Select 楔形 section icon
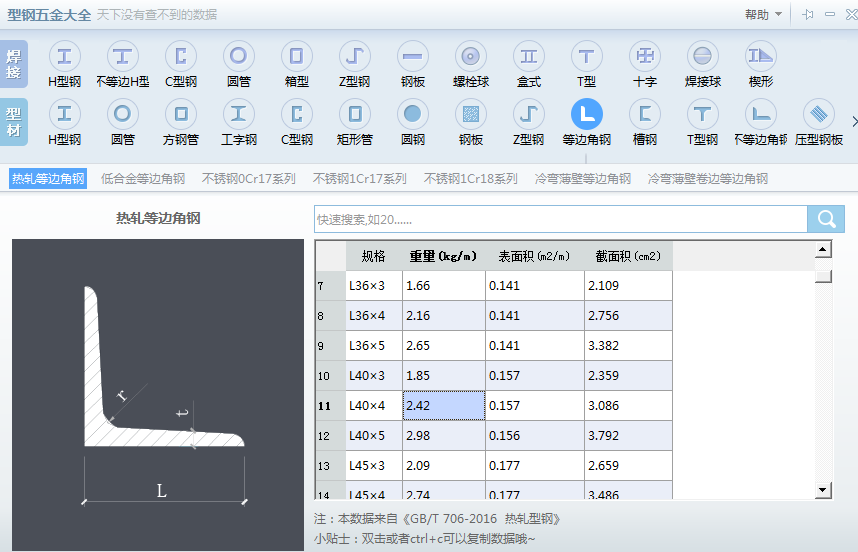 pos(761,56)
